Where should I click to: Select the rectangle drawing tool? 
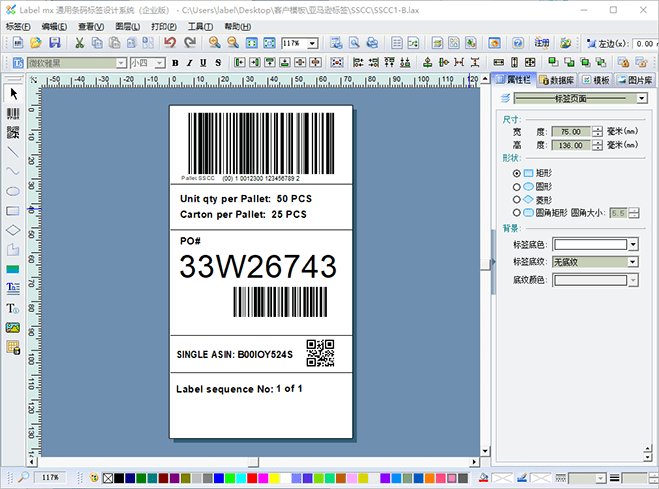pos(13,210)
